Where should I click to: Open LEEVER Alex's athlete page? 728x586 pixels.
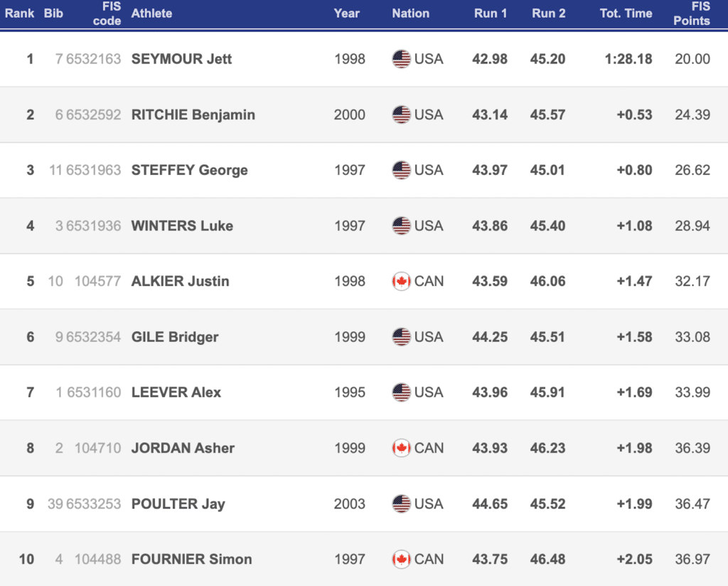pos(176,392)
